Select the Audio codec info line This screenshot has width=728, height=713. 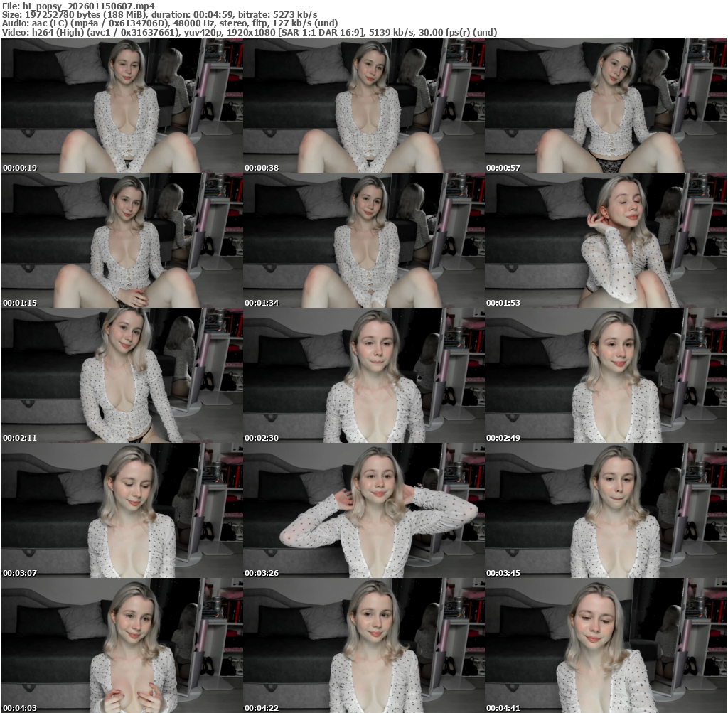[170, 23]
